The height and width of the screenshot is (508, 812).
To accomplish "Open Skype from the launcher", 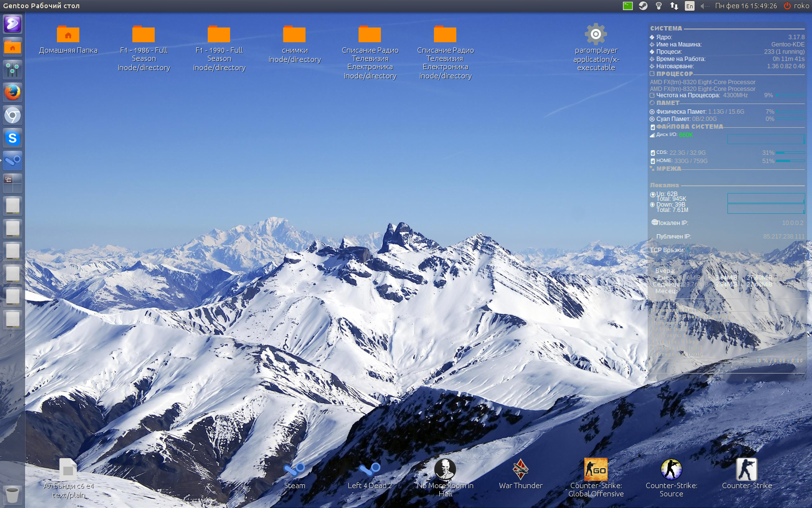I will click(x=13, y=138).
